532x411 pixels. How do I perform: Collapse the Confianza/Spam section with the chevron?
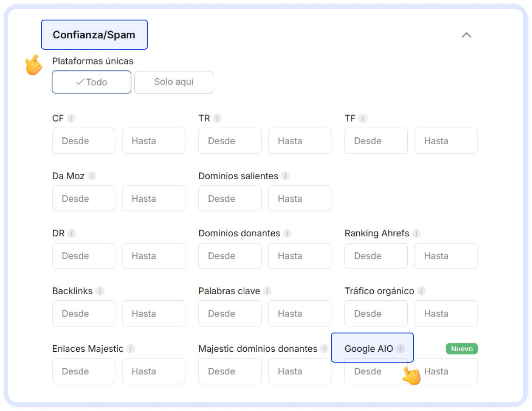[467, 35]
